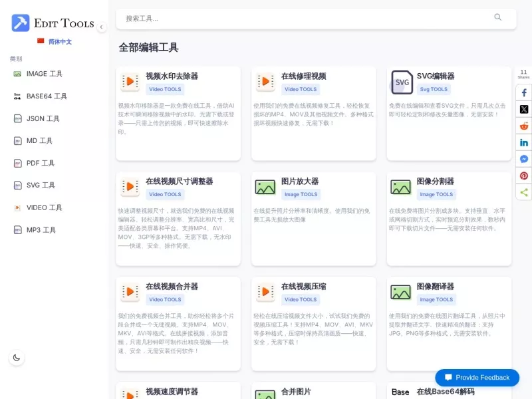Open the JSON 工具 category
Image resolution: width=532 pixels, height=399 pixels.
point(43,119)
